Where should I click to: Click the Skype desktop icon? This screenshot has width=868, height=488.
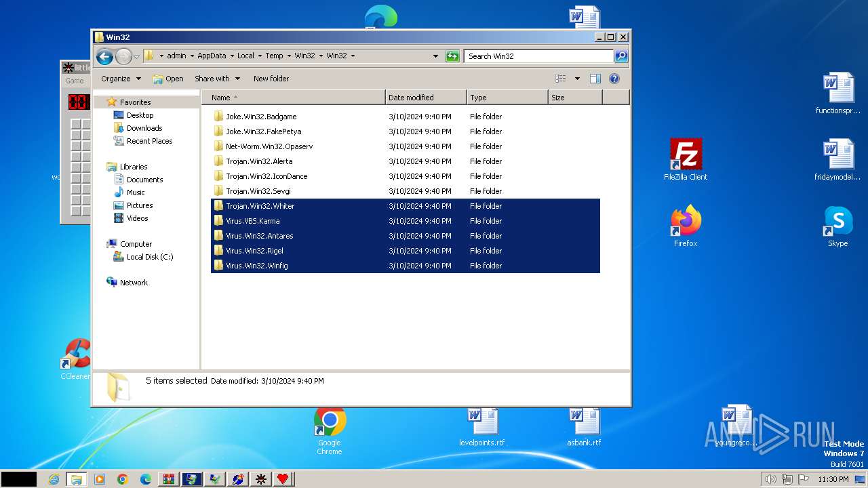(838, 226)
